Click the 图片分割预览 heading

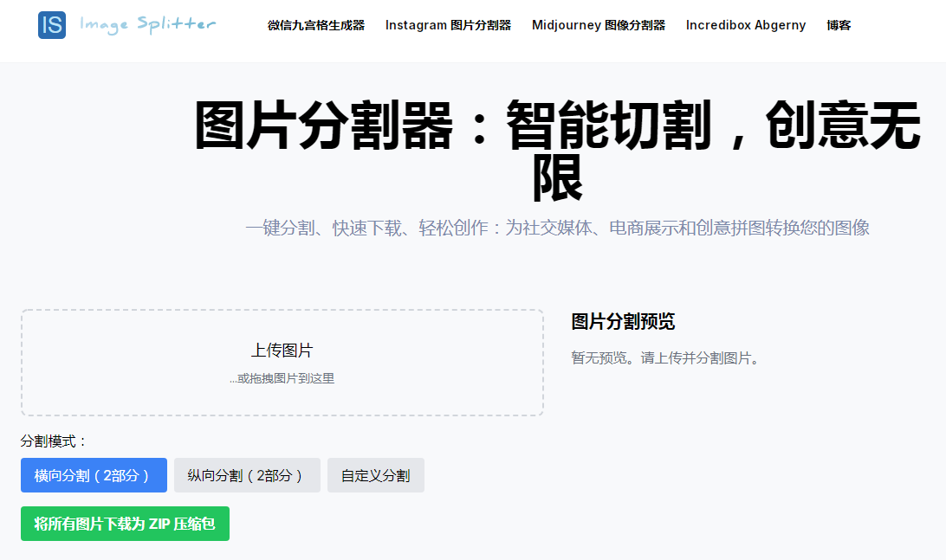[x=623, y=322]
